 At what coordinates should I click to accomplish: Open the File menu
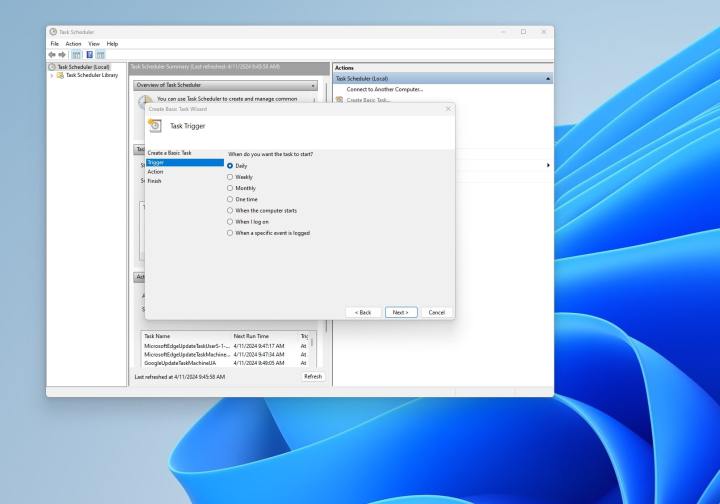pos(55,44)
